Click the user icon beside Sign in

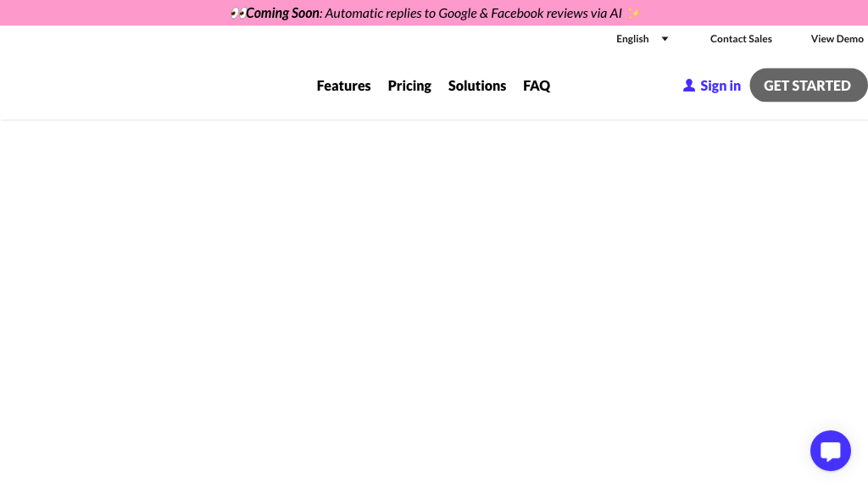(x=689, y=86)
